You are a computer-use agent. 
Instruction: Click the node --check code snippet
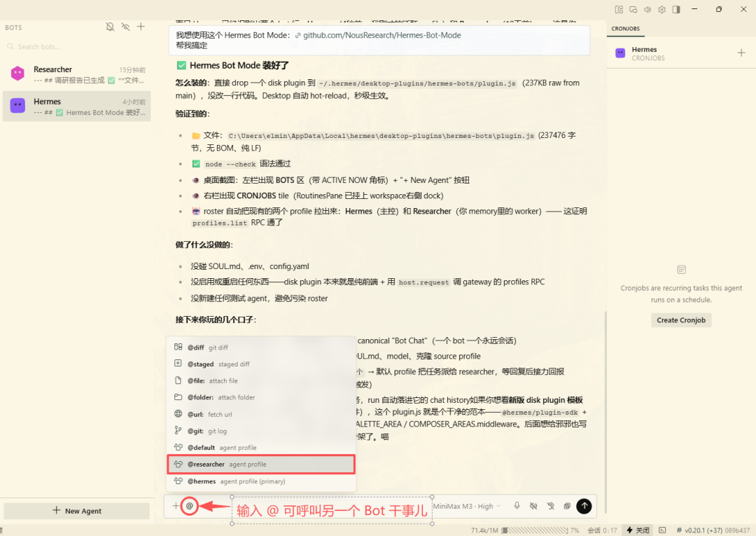pyautogui.click(x=230, y=165)
